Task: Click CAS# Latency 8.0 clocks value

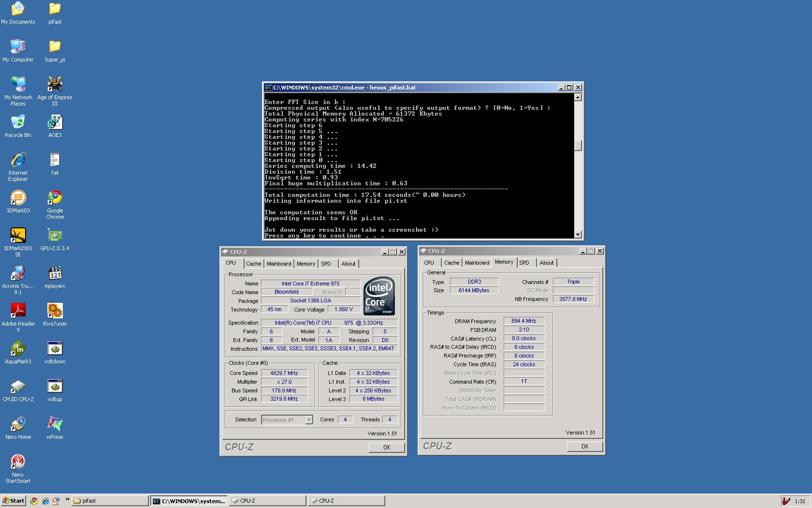Action: pos(524,338)
